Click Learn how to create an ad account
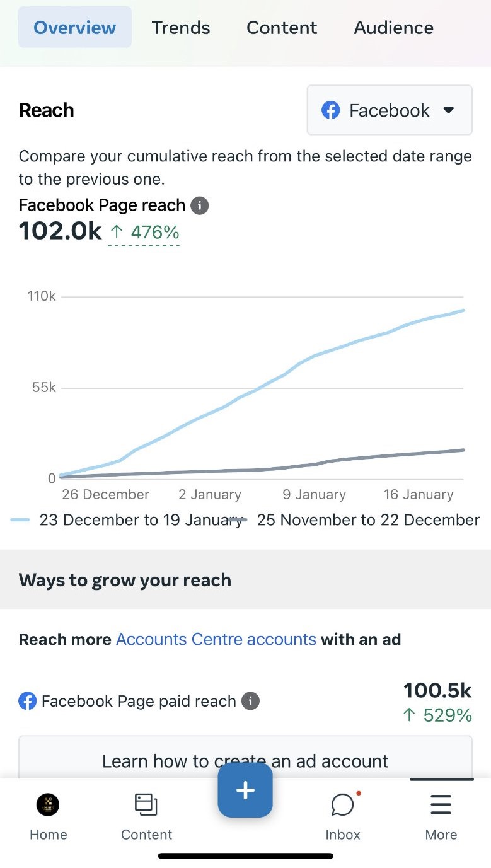The image size is (491, 868). 245,761
